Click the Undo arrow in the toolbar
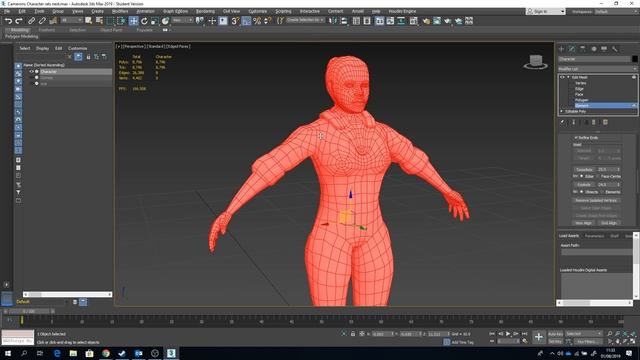Screen dimensions: 640x360 tap(8, 21)
